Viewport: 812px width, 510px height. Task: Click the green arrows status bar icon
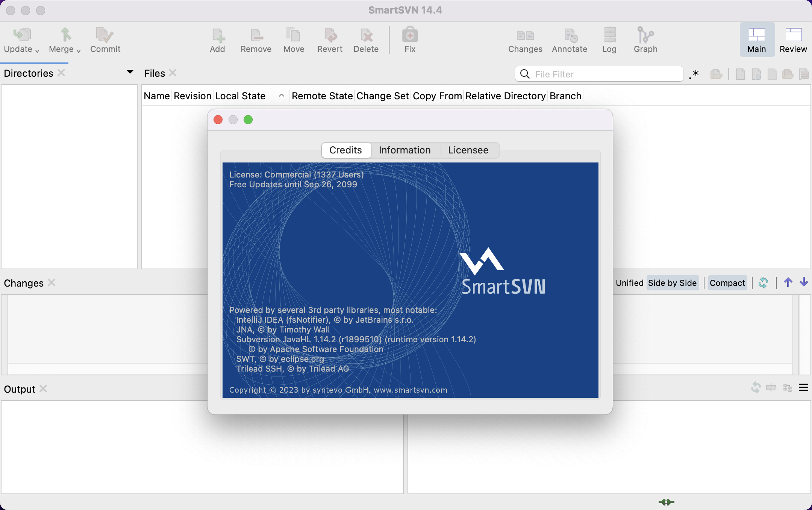(667, 502)
